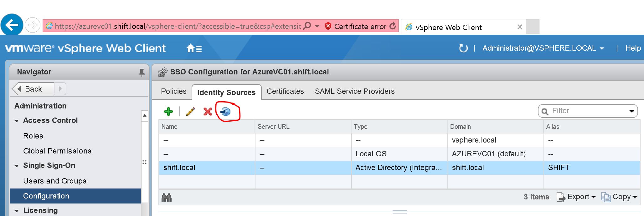The image size is (644, 216).
Task: Open the Home menu icon
Action: [x=194, y=48]
